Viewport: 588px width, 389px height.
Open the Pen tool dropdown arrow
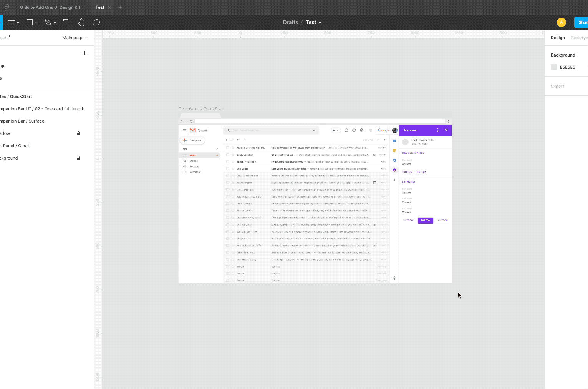pyautogui.click(x=55, y=23)
